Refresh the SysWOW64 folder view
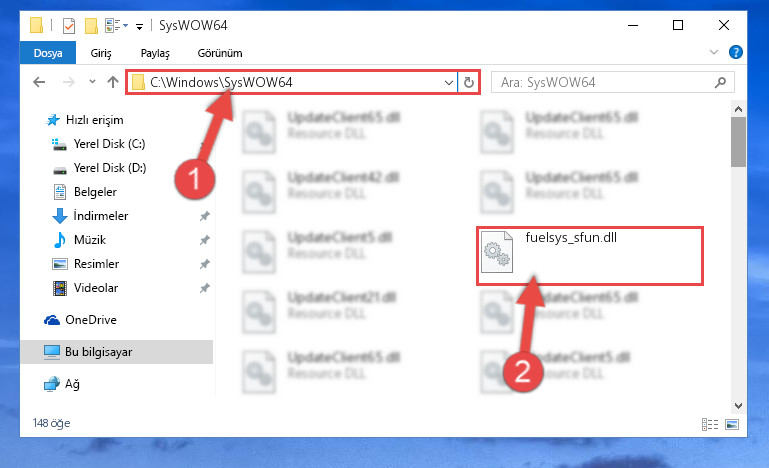769x468 pixels. [469, 82]
